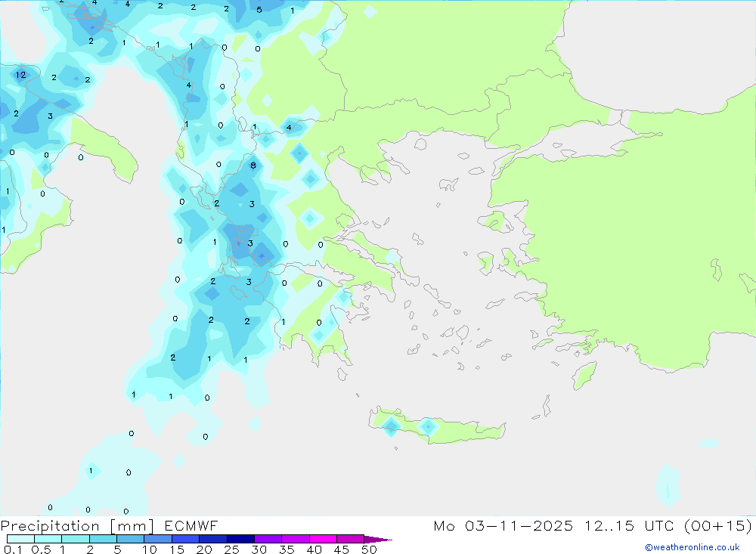
Task: Click the '40' legend scale label
Action: tap(314, 549)
